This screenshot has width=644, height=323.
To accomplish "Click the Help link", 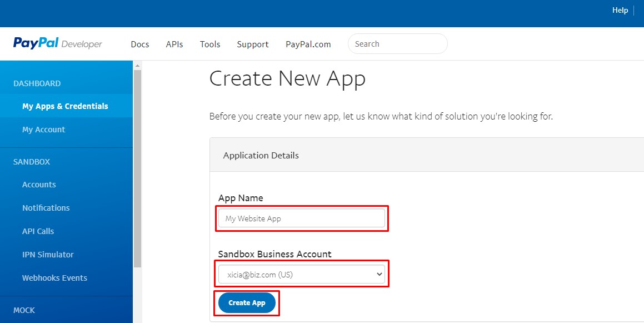I will 620,10.
